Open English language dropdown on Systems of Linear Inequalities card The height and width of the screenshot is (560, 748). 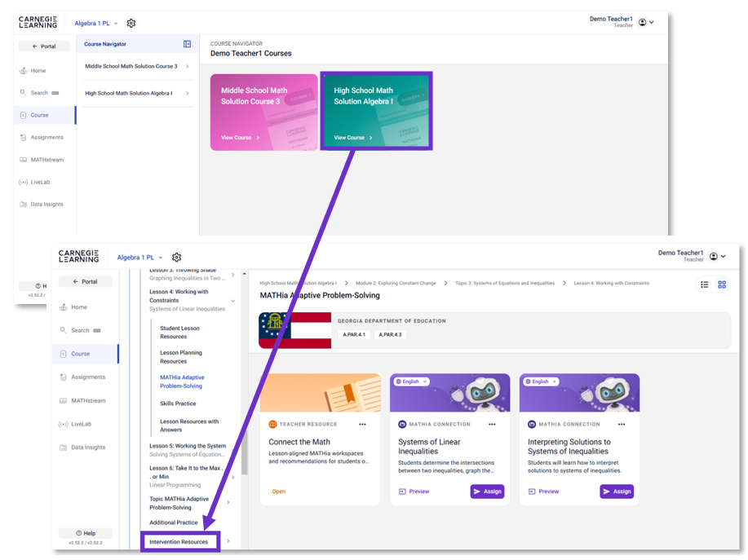411,381
